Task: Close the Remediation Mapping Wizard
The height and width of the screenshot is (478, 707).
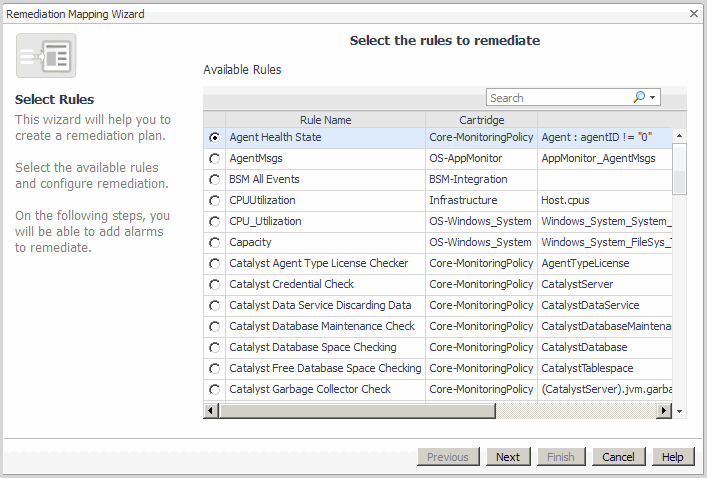Action: coord(694,14)
